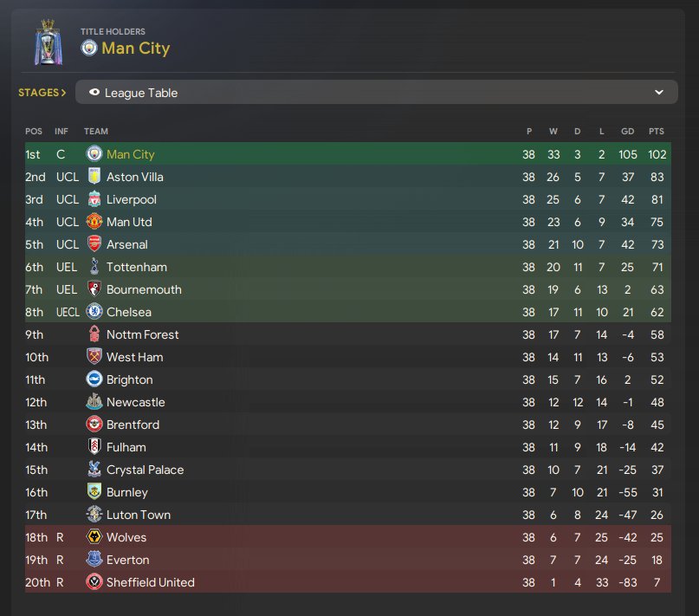
Task: Open the Sheffield United team link
Action: pos(150,582)
